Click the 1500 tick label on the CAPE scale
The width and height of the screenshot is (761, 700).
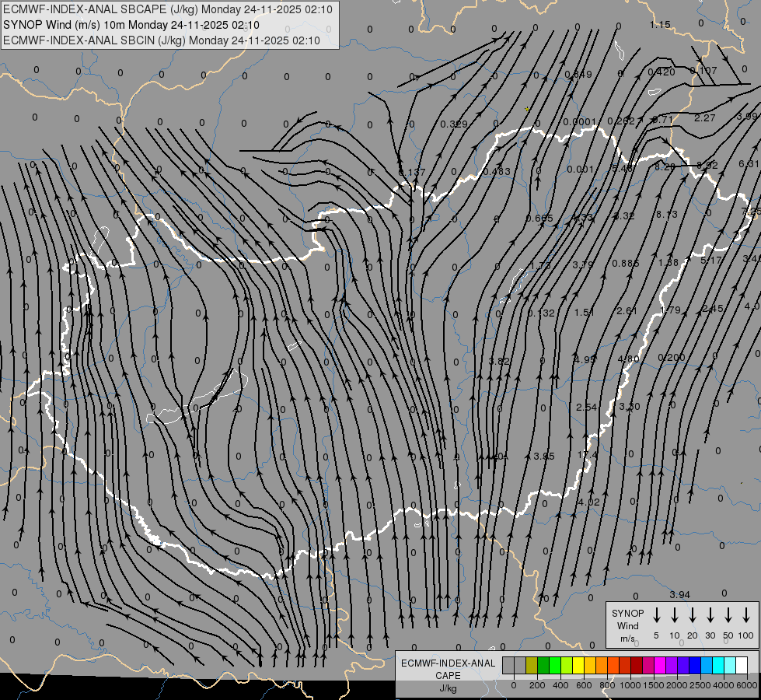(654, 685)
